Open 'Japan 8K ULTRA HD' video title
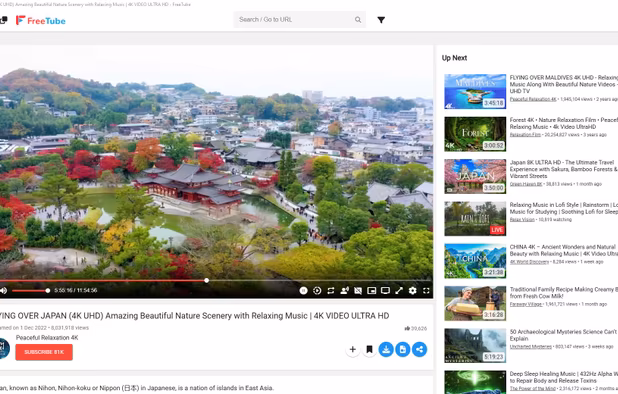Viewport: 618px width, 394px height. [x=564, y=169]
